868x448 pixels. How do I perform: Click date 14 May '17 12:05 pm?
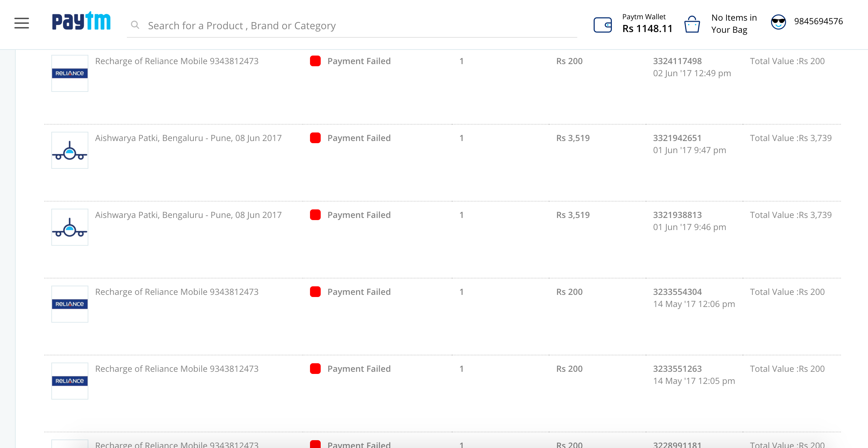pos(694,381)
